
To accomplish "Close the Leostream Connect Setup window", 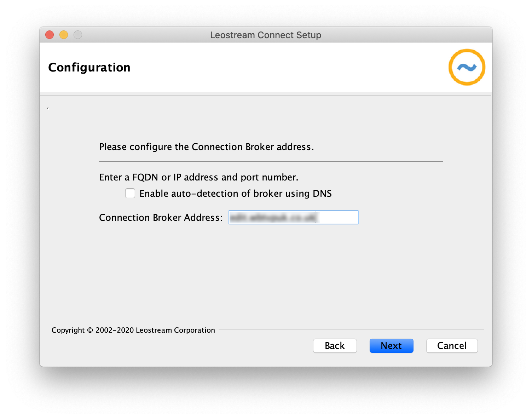I will (50, 35).
